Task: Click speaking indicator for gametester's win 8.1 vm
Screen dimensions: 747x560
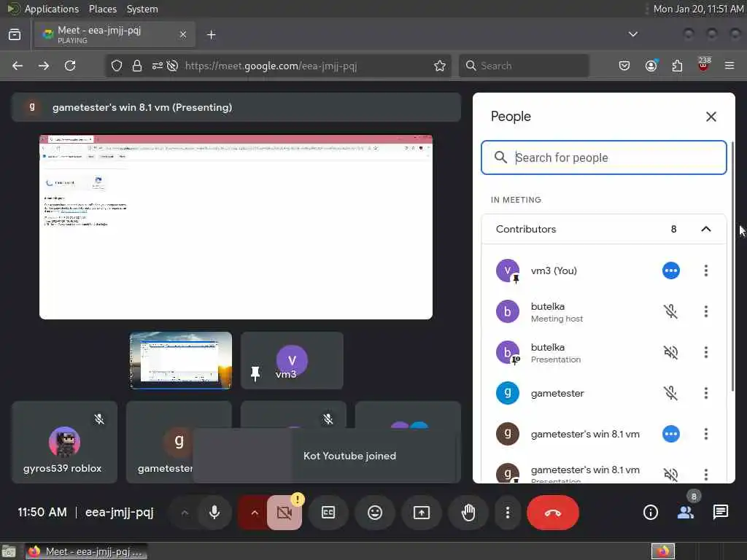Action: click(671, 434)
